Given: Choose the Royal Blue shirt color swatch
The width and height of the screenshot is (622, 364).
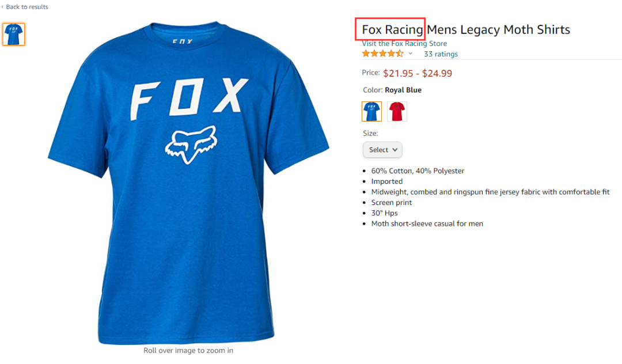Looking at the screenshot, I should tap(371, 111).
